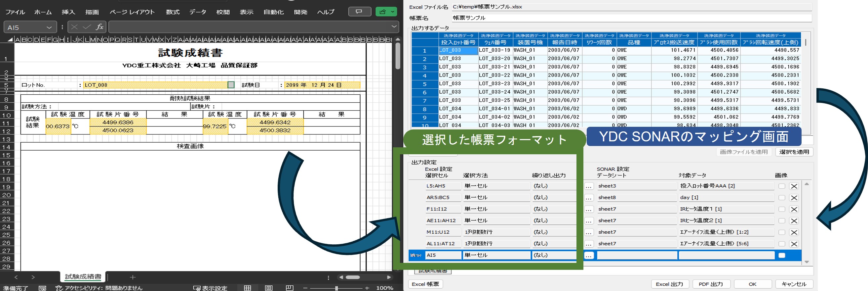The height and width of the screenshot is (291, 868).
Task: Open the 数式 ribbon tab
Action: pos(173,12)
